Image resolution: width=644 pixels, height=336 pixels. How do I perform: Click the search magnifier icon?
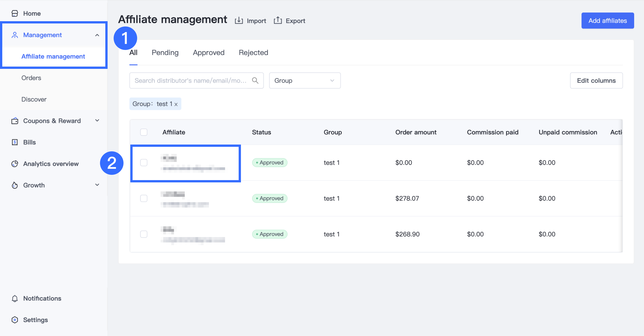[255, 80]
